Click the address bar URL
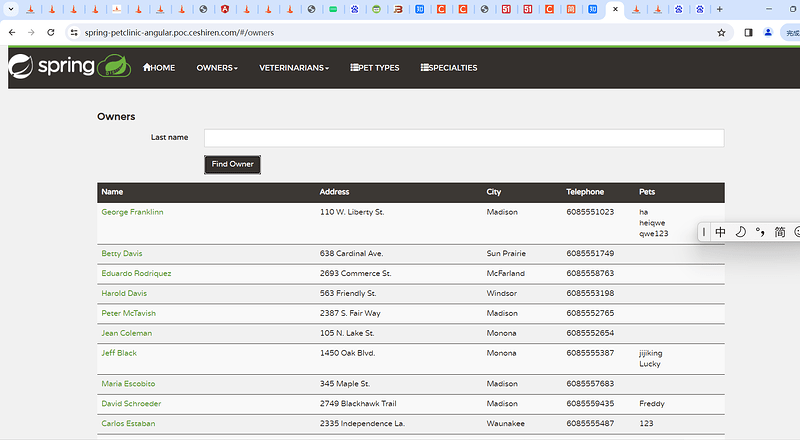The image size is (800, 440). pyautogui.click(x=179, y=33)
